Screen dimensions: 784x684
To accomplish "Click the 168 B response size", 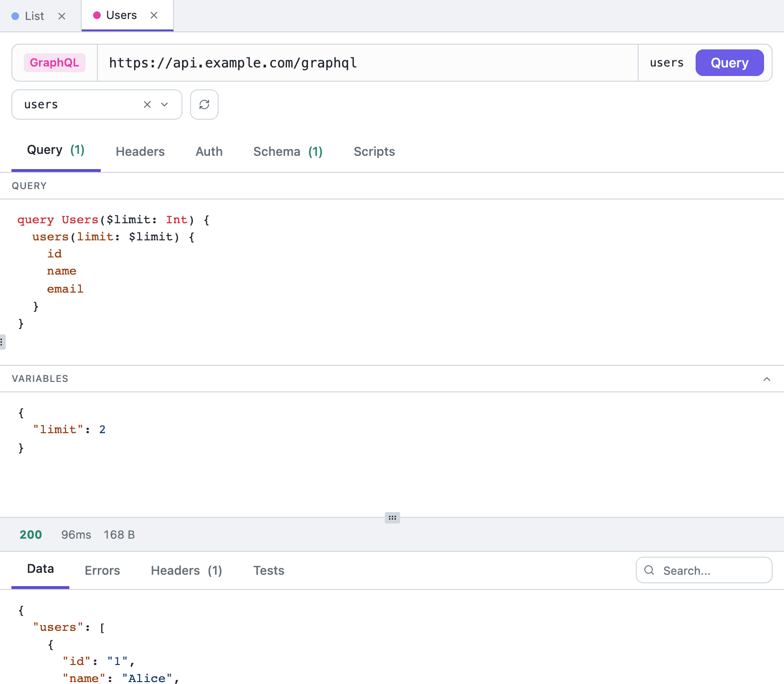I will click(x=119, y=535).
